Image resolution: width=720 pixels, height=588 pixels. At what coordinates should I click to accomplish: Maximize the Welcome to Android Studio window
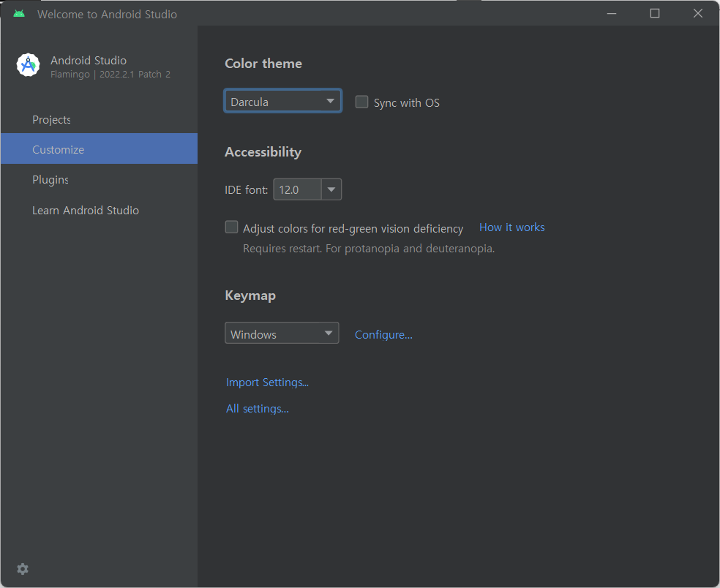click(655, 14)
